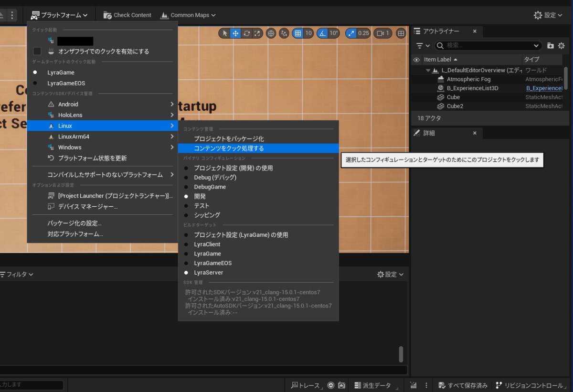Open the プラットフォーム dropdown
573x392 pixels.
pyautogui.click(x=60, y=15)
